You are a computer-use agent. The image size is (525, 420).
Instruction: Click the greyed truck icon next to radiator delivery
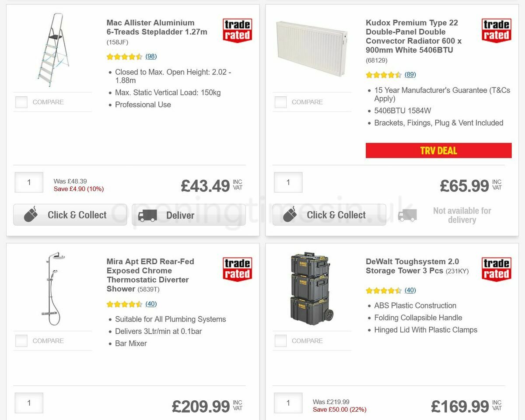408,214
